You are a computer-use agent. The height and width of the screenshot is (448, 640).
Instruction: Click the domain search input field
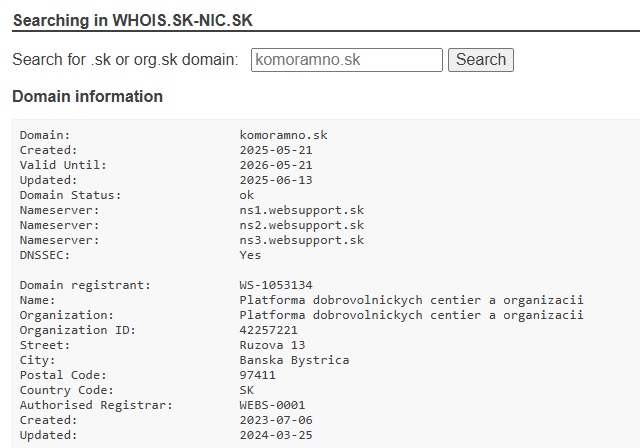point(346,60)
